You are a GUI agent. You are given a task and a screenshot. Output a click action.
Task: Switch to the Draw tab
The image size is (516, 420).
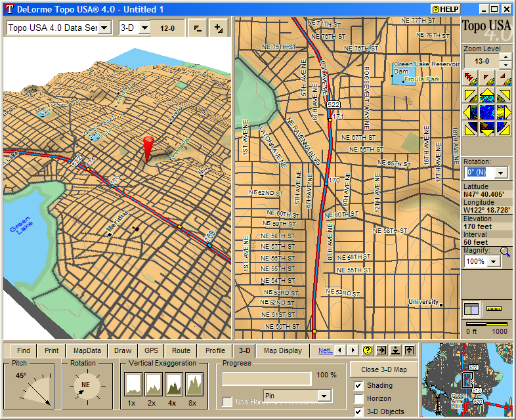tap(123, 350)
